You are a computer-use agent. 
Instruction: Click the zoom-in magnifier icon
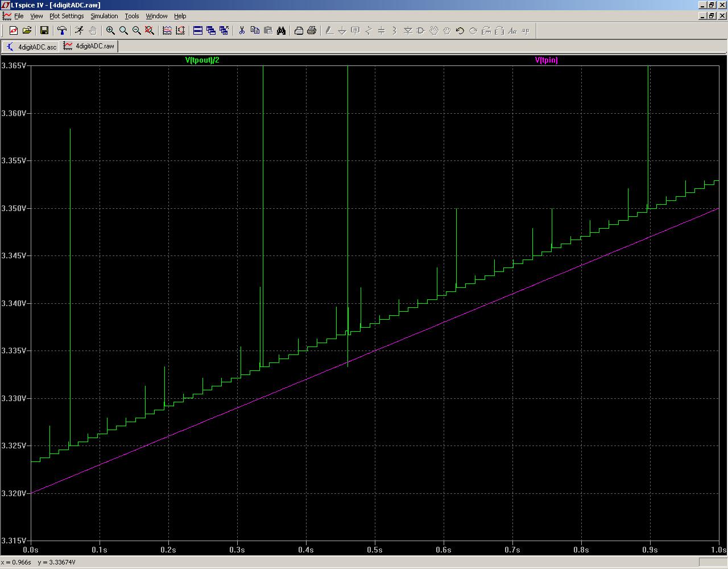[110, 31]
